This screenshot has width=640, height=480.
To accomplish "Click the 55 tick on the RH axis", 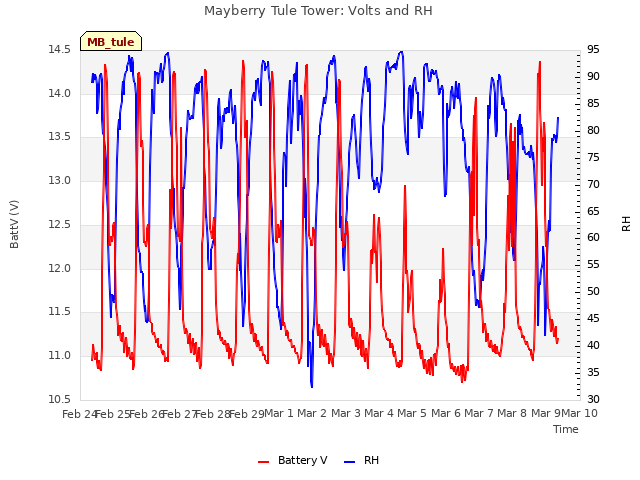I will point(593,265).
